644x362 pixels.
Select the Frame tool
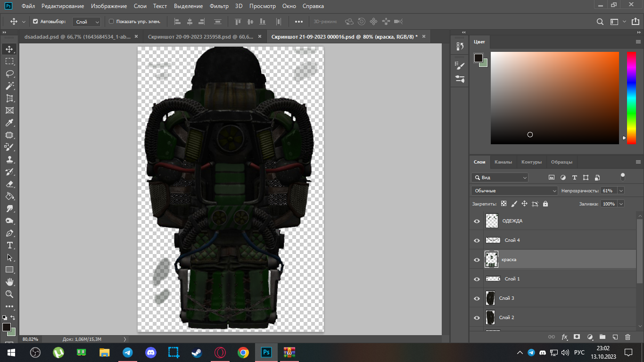[9, 110]
